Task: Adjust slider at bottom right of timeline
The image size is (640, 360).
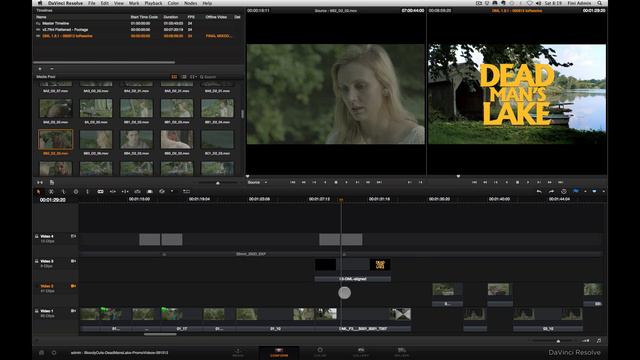Action: click(x=558, y=341)
